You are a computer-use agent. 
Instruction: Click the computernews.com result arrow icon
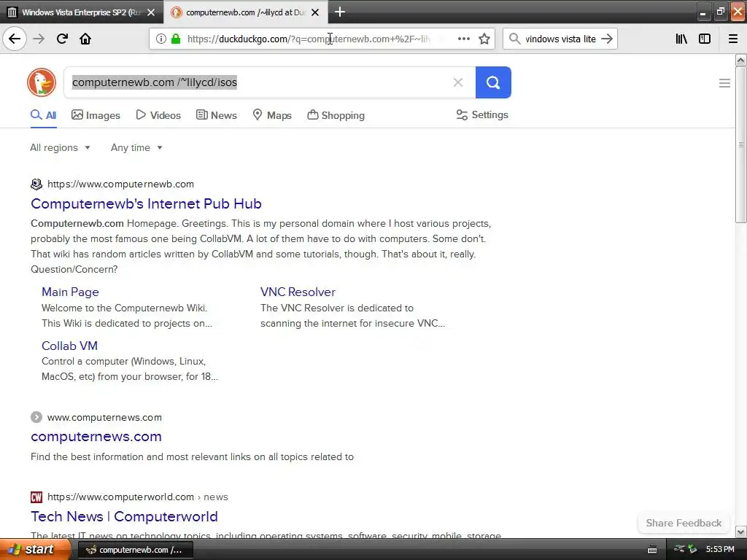(x=36, y=417)
